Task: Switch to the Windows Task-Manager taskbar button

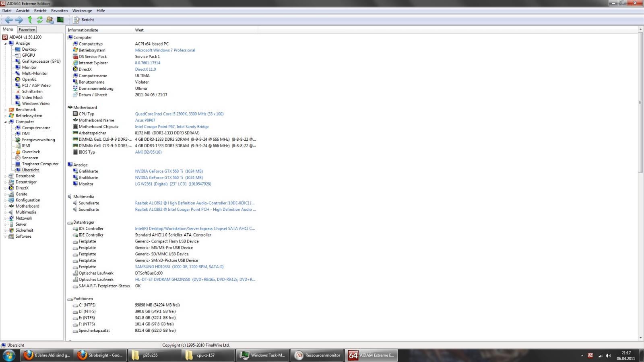Action: tap(263, 355)
